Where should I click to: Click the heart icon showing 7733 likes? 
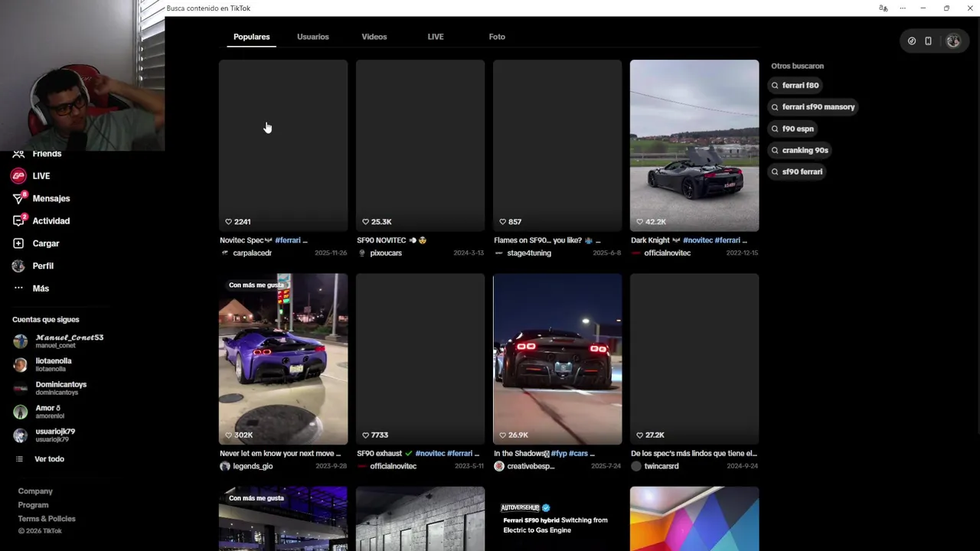(x=365, y=435)
